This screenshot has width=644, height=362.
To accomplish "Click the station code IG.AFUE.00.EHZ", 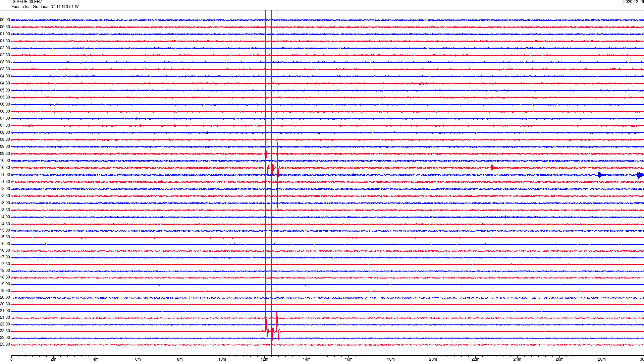I will (27, 2).
